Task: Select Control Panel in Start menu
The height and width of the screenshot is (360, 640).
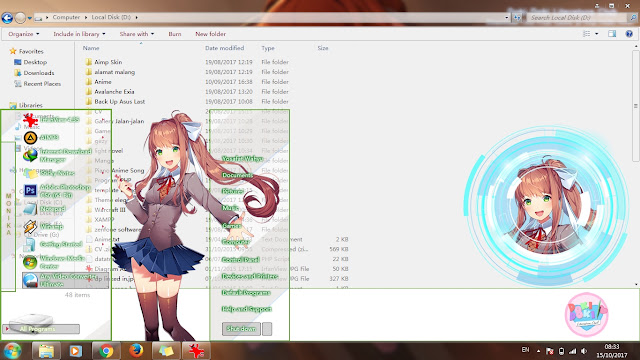Action: (x=240, y=260)
